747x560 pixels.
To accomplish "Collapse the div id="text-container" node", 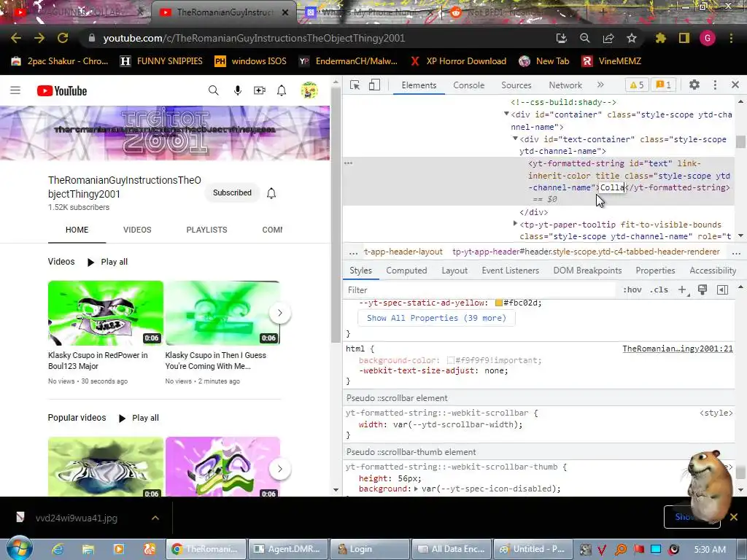I will pos(515,139).
